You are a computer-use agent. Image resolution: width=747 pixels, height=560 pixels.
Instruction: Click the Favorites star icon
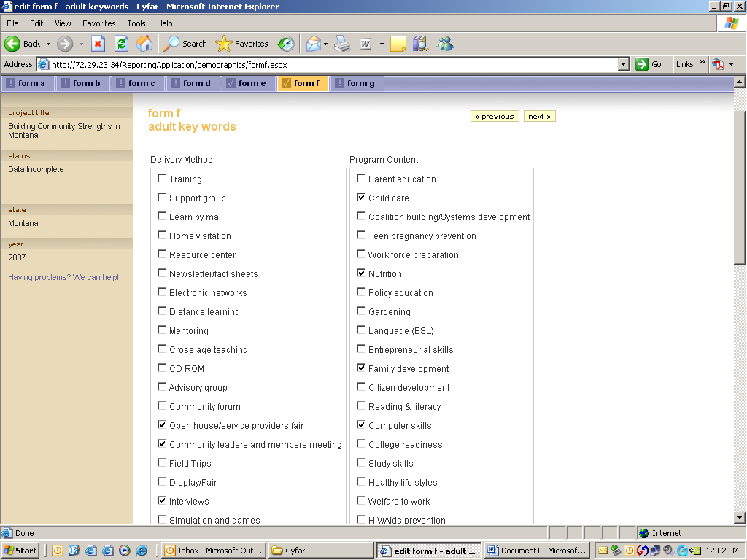(224, 44)
